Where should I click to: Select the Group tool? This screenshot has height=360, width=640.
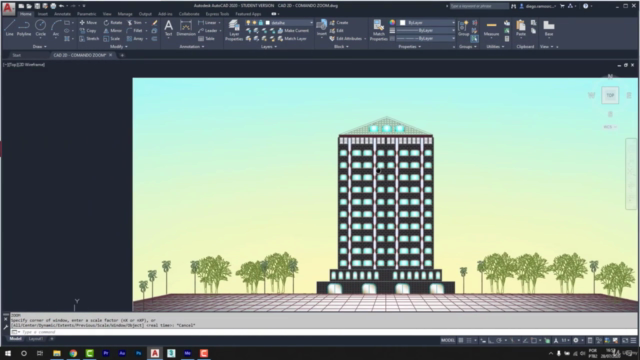click(464, 28)
